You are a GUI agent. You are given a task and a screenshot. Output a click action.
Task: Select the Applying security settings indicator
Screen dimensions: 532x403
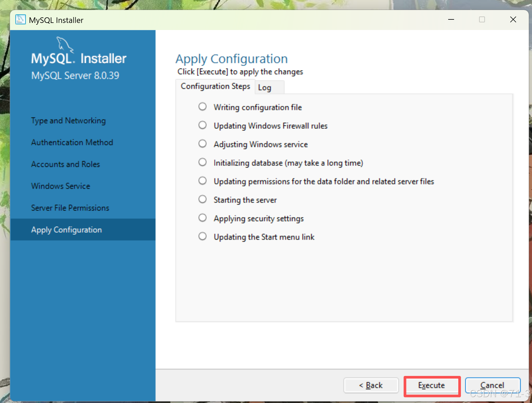click(202, 218)
